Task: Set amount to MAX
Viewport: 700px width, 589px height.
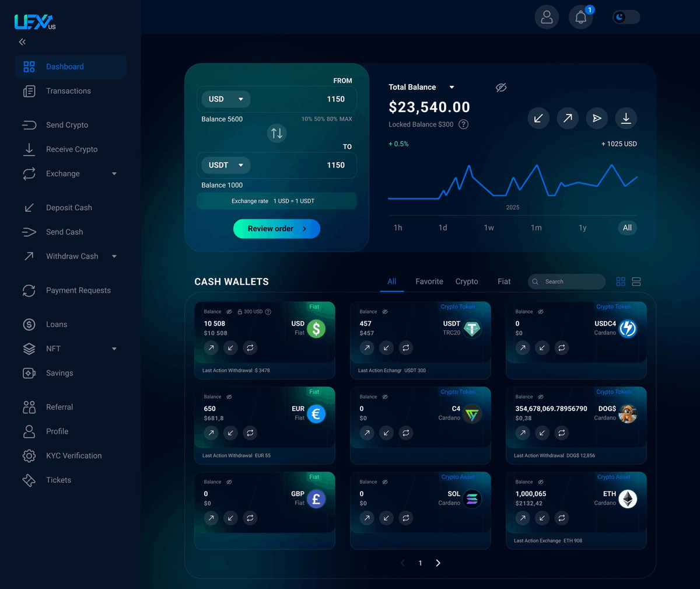Action: [x=346, y=119]
